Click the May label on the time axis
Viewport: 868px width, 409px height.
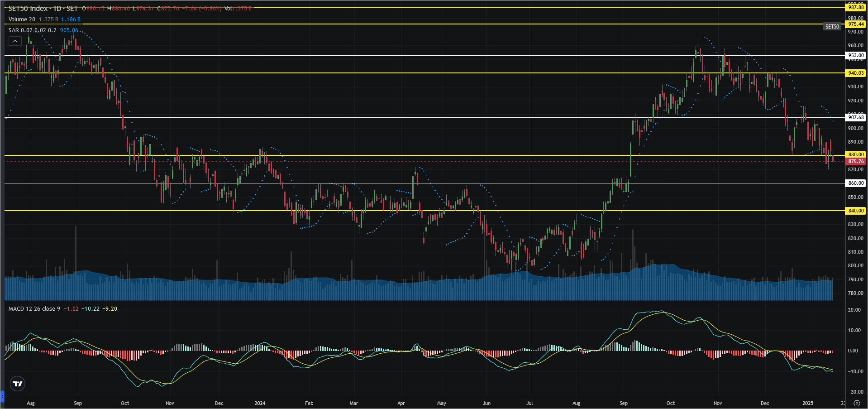click(442, 403)
